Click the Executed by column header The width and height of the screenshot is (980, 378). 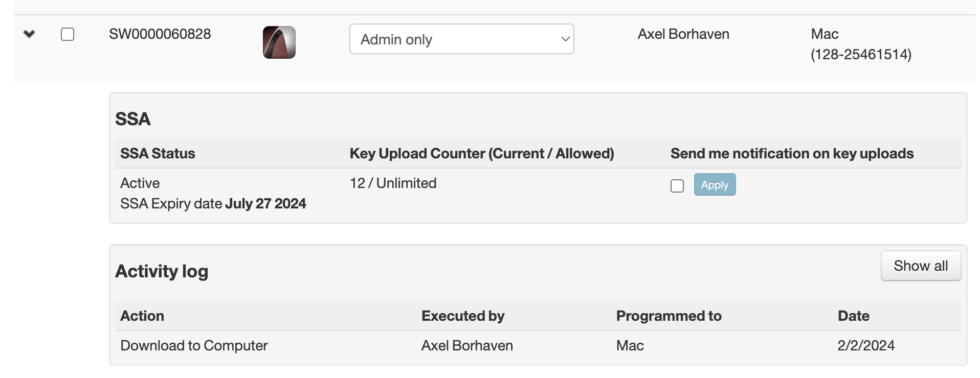[x=463, y=316]
